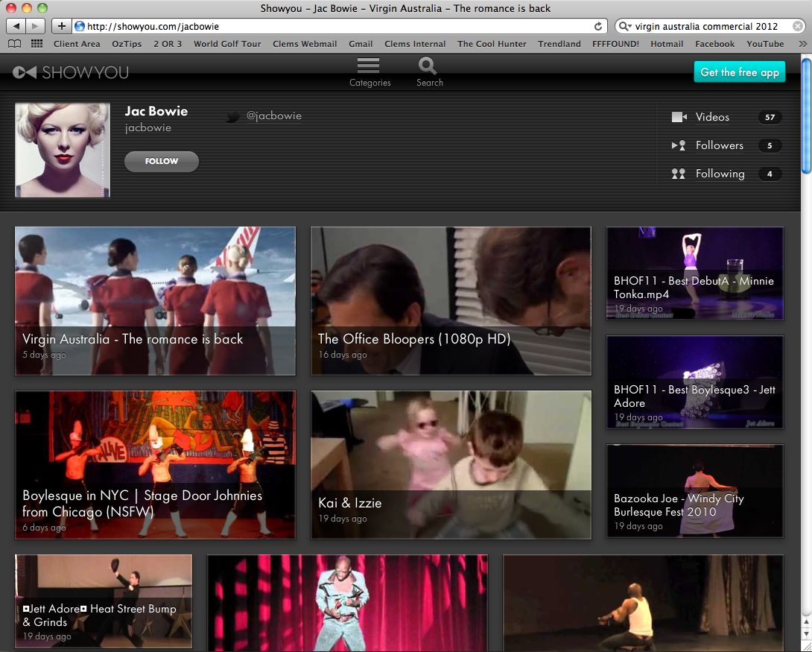Play Virgin Australia - The romance is back
Screen dimensions: 812x652
coord(156,301)
